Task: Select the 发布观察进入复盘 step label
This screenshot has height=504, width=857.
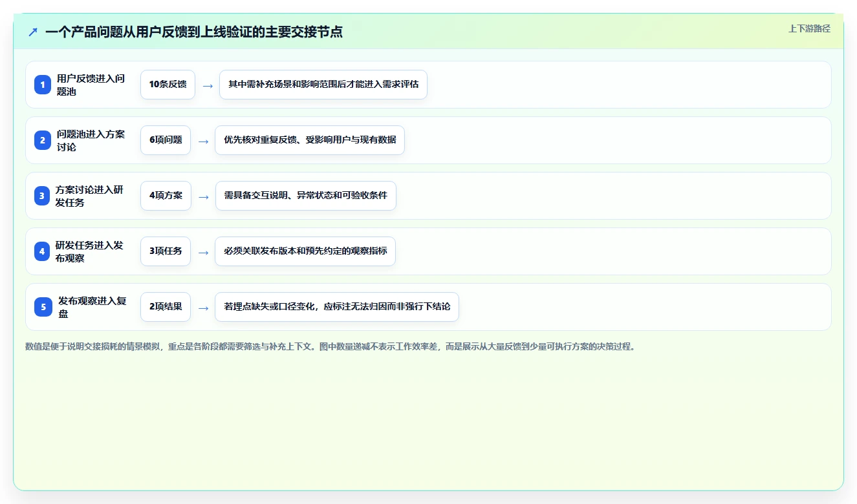Action: tap(92, 307)
